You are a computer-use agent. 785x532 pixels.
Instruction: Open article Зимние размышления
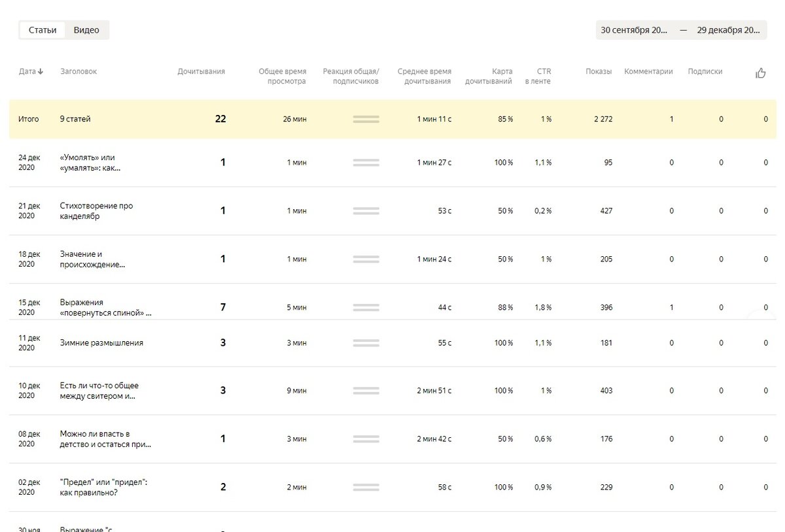coord(101,343)
